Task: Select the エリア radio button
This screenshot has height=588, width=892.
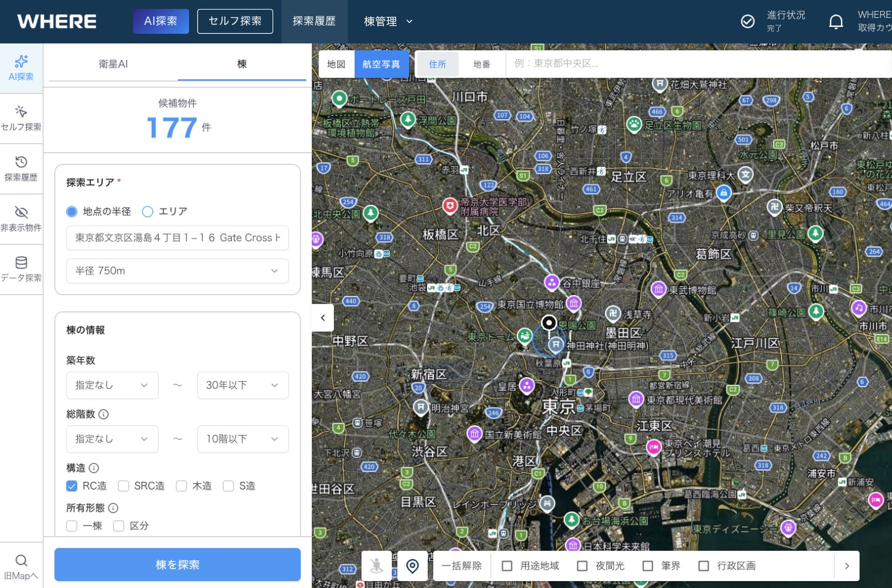Action: [147, 211]
